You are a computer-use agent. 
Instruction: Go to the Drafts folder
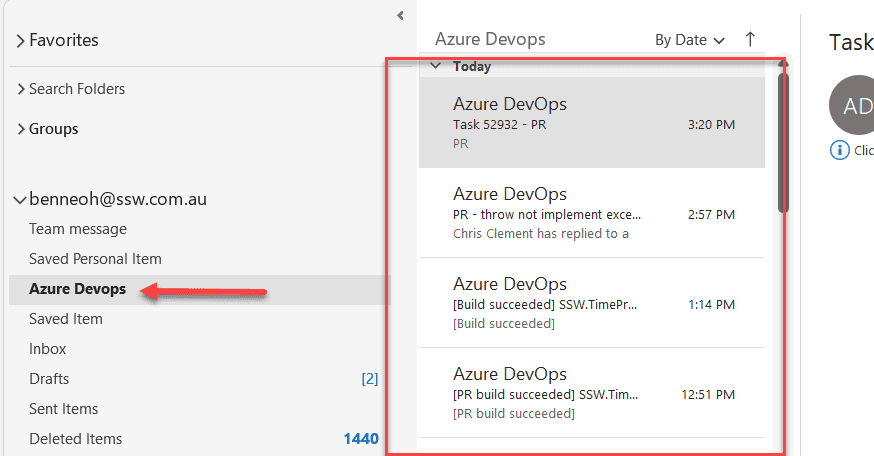(49, 379)
